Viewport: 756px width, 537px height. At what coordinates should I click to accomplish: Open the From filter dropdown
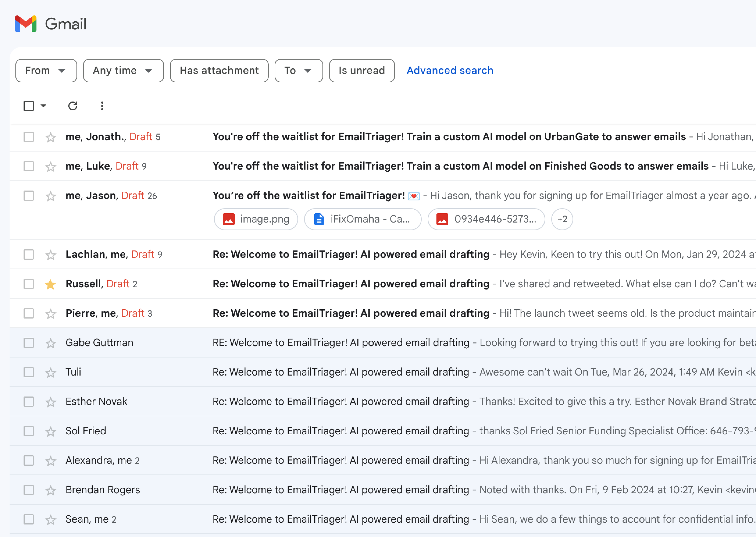[x=46, y=70]
